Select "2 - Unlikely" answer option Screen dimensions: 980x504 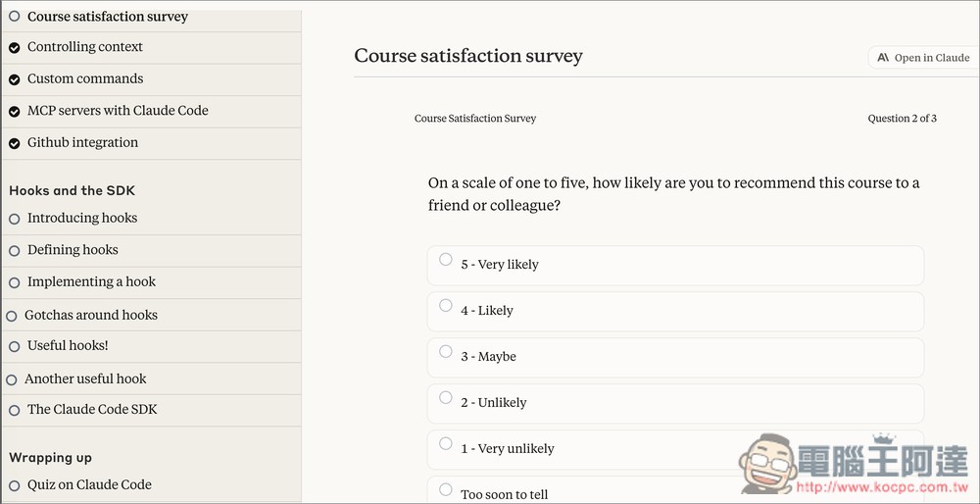point(446,398)
